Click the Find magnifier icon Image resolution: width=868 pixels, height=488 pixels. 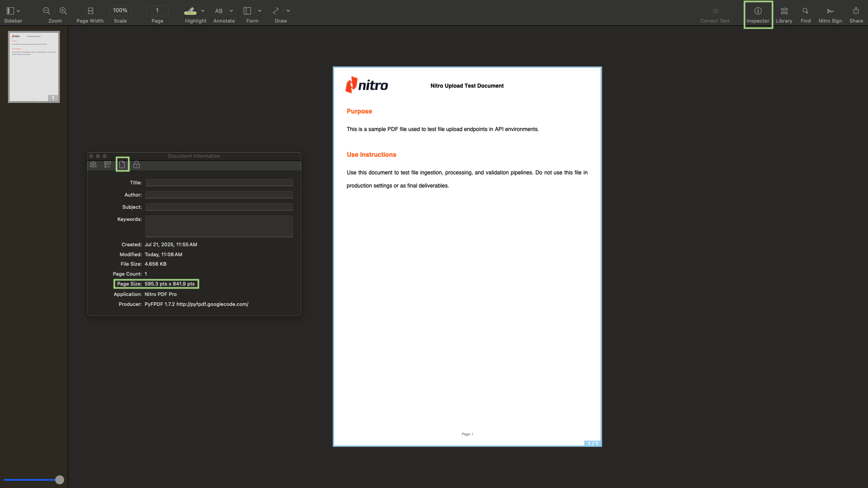[x=805, y=11]
